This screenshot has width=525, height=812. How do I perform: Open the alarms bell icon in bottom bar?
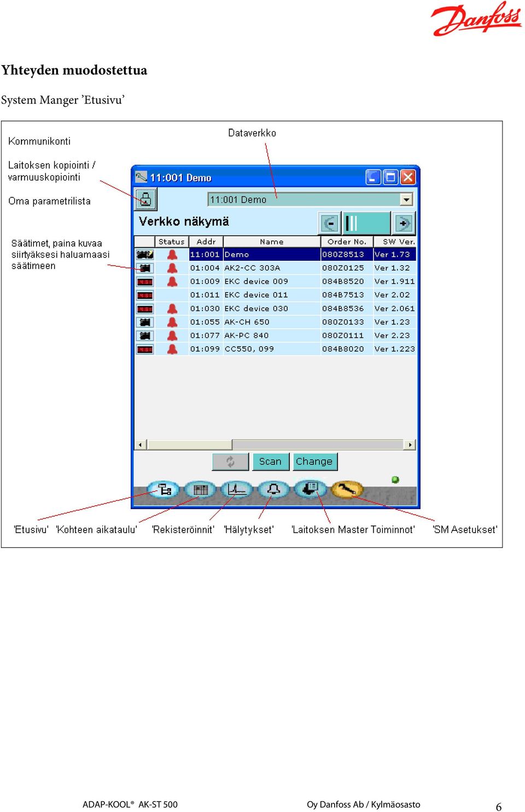(273, 489)
